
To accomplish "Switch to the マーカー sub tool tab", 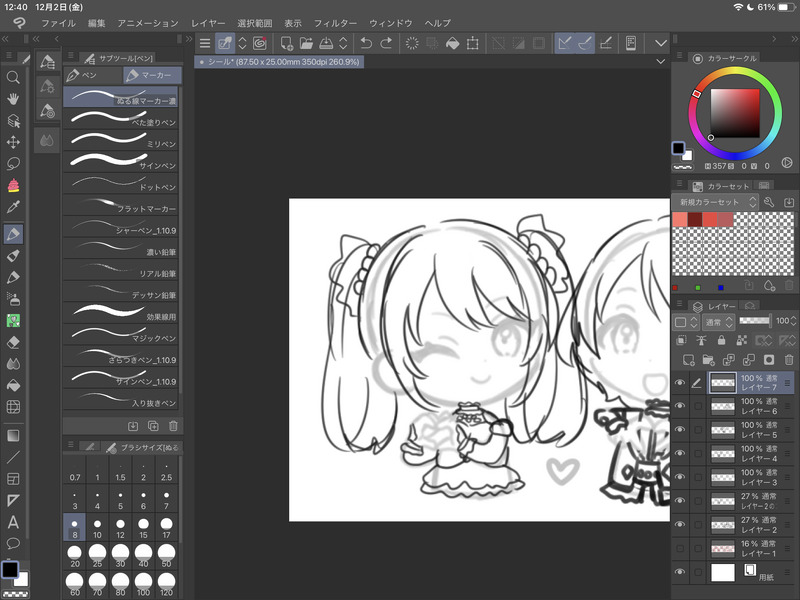I will [152, 76].
